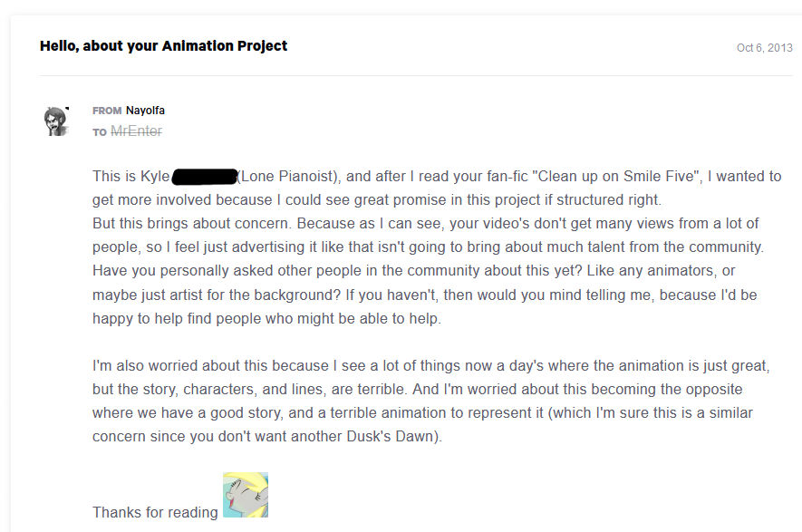802x532 pixels.
Task: Click the Derpy pony emoticon image
Action: coord(246,495)
